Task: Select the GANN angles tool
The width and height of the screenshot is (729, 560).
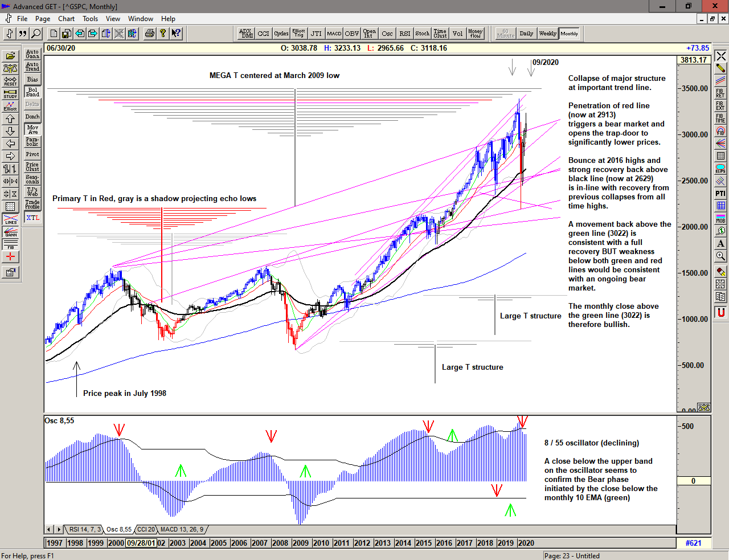Action: click(10, 232)
